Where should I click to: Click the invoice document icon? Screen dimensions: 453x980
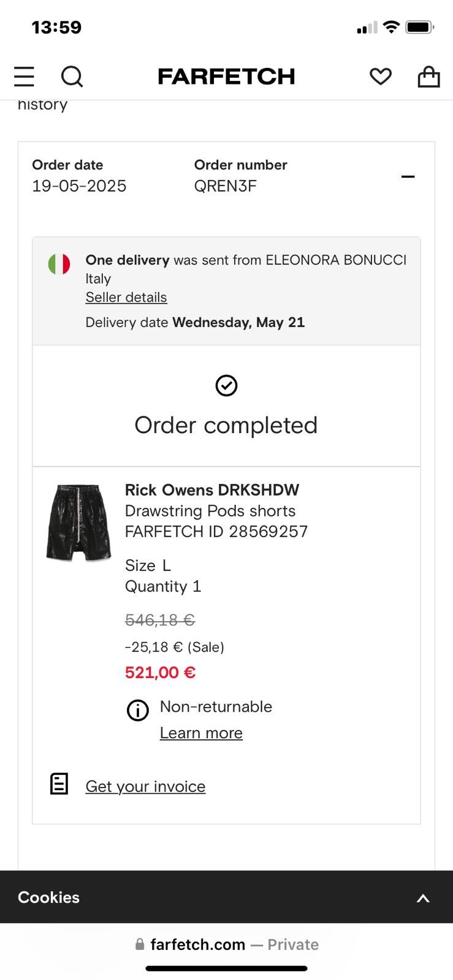click(x=59, y=783)
